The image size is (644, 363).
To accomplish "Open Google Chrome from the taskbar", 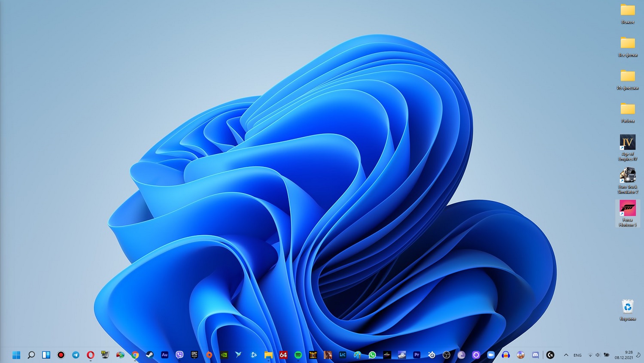I will (x=135, y=355).
